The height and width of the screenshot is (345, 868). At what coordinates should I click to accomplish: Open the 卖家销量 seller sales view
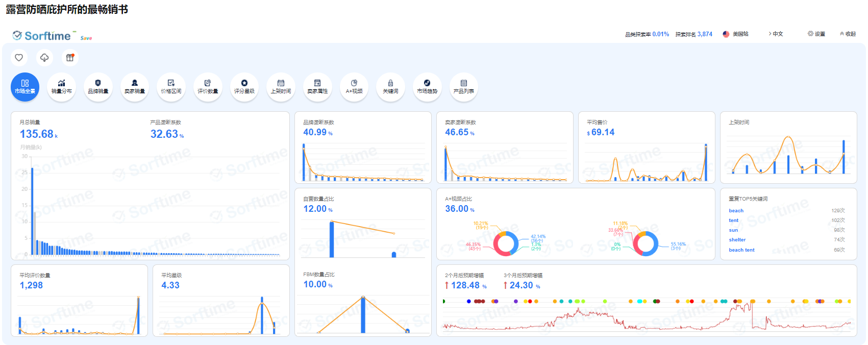coord(135,87)
